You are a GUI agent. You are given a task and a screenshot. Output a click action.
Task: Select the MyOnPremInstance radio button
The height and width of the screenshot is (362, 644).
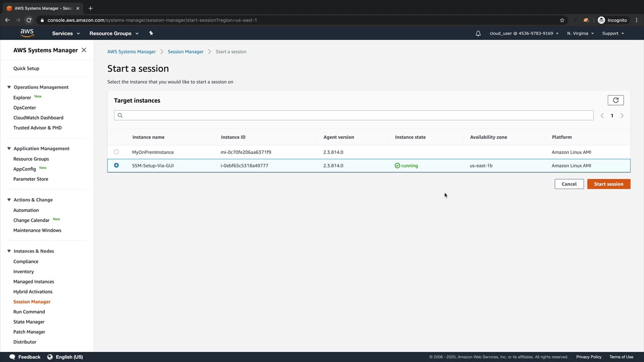[x=116, y=152]
